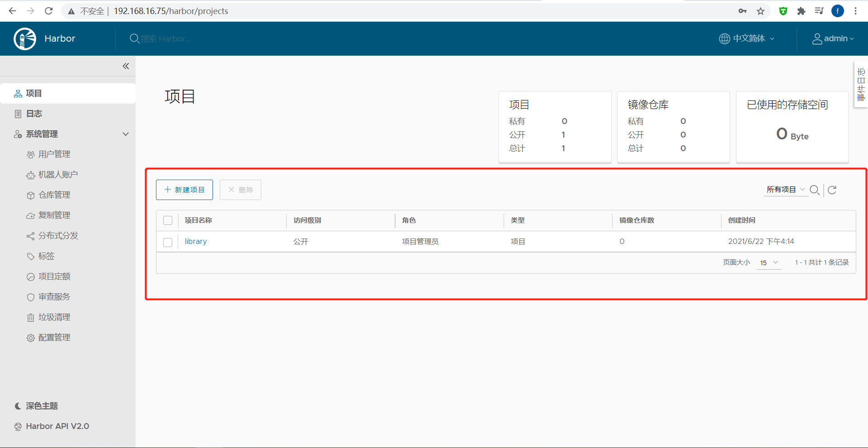
Task: Switch to 深色主题 dark theme
Action: click(41, 406)
